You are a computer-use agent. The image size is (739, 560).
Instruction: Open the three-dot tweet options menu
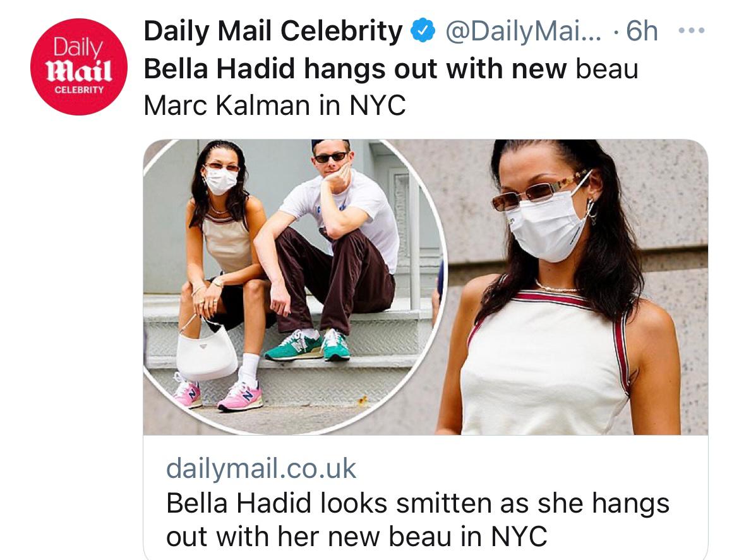[x=692, y=30]
